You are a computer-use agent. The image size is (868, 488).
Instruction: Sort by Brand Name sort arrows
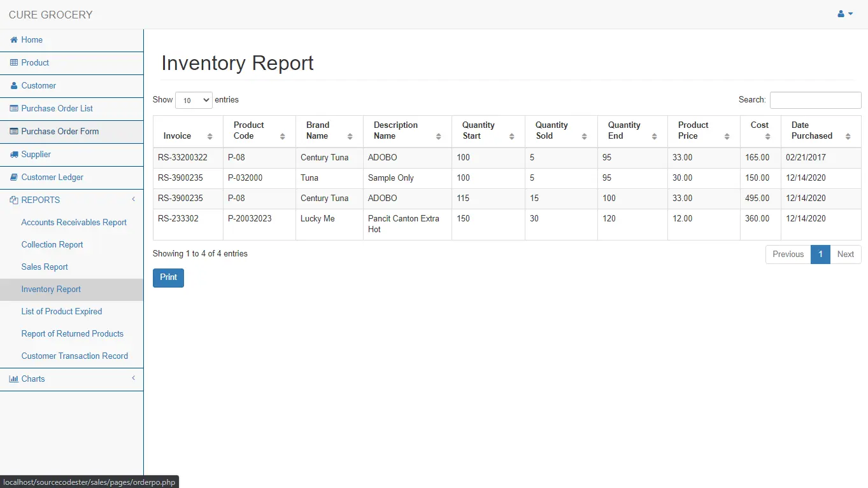(x=350, y=136)
